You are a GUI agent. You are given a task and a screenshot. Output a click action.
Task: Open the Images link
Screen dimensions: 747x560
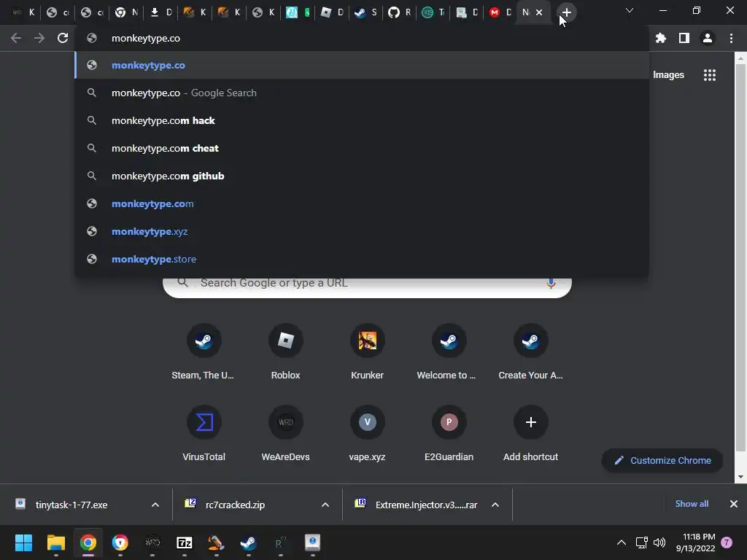[x=668, y=75]
